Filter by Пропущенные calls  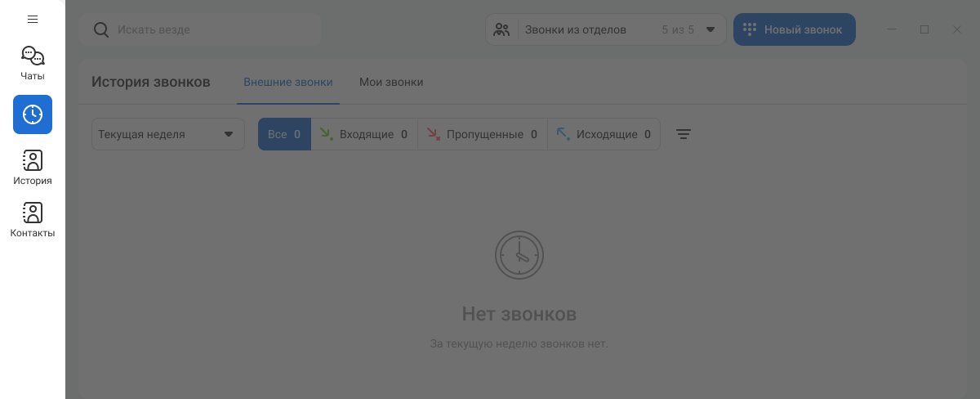tap(482, 134)
